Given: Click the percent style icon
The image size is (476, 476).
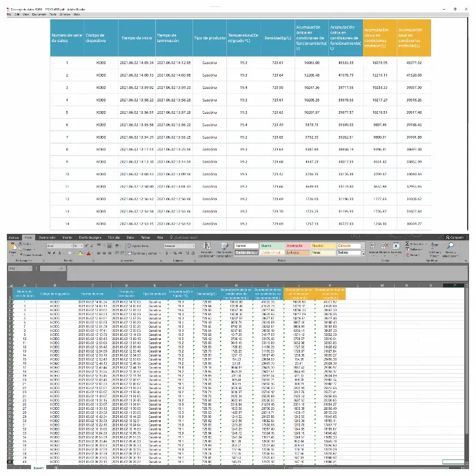Looking at the screenshot, I should [175, 253].
